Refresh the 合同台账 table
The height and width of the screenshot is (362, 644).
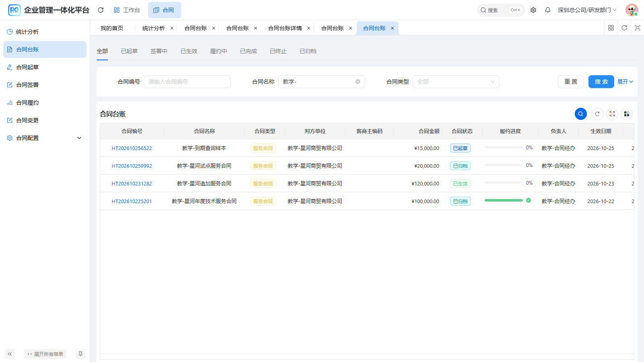597,114
